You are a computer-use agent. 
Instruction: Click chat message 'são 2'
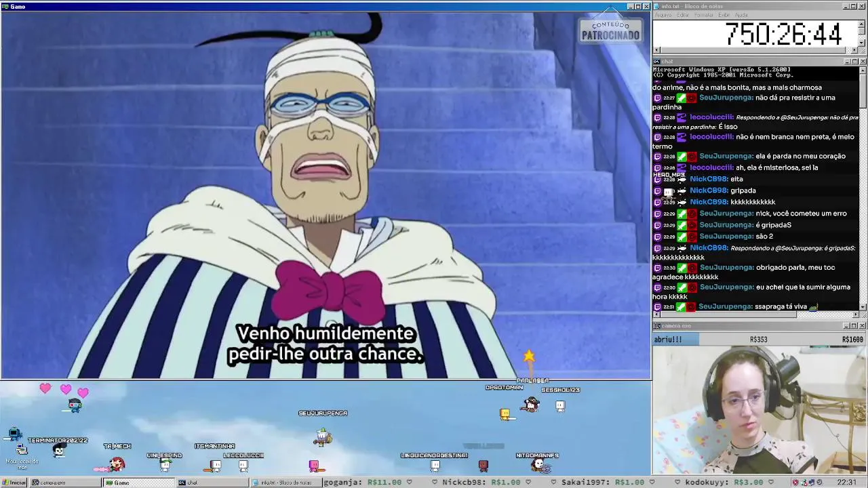tap(764, 237)
